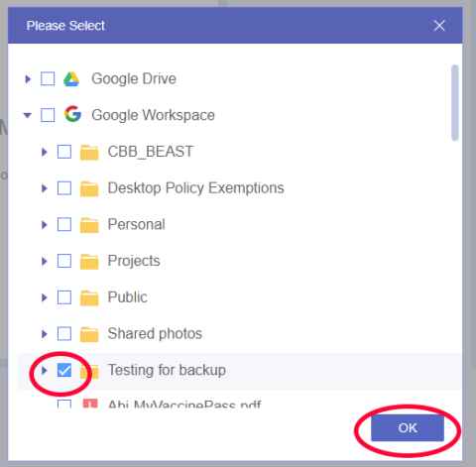Screen dimensions: 476x467
Task: Expand the Google Drive tree node
Action: pyautogui.click(x=28, y=79)
